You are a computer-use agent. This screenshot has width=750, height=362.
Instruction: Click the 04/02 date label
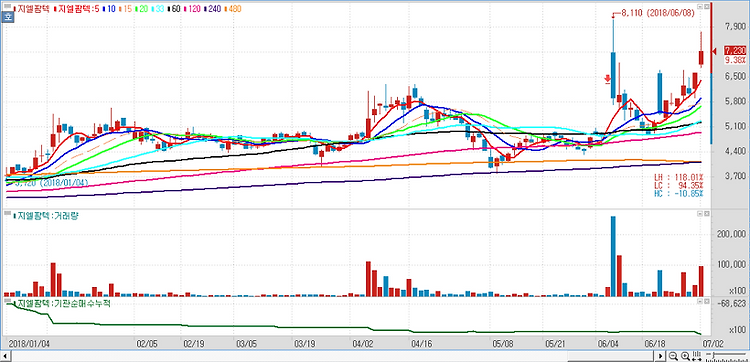pyautogui.click(x=363, y=343)
